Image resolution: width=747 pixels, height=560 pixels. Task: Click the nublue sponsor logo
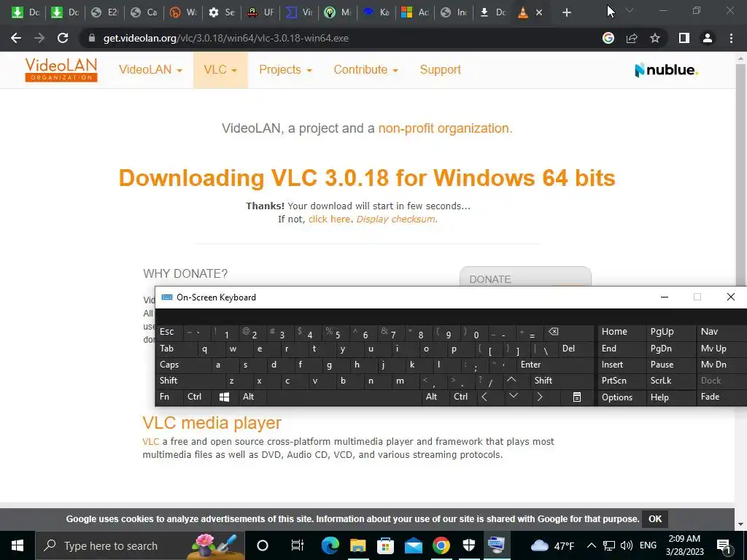tap(667, 70)
